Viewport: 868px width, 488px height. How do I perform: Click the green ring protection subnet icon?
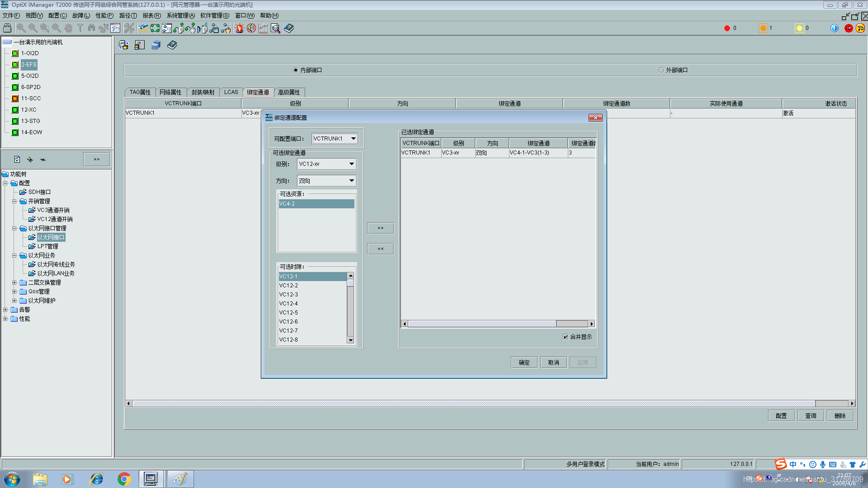pyautogui.click(x=155, y=28)
